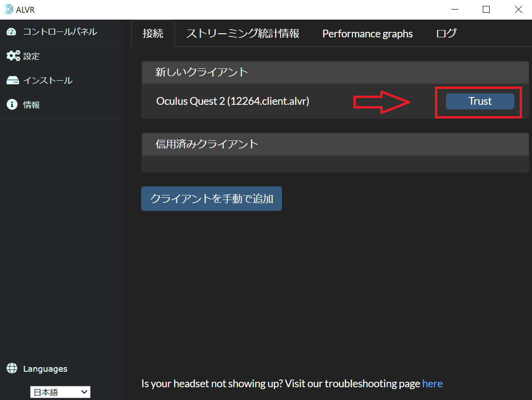Open the troubleshooting page 'here' link
Screen dimensions: 532x400
pos(432,384)
